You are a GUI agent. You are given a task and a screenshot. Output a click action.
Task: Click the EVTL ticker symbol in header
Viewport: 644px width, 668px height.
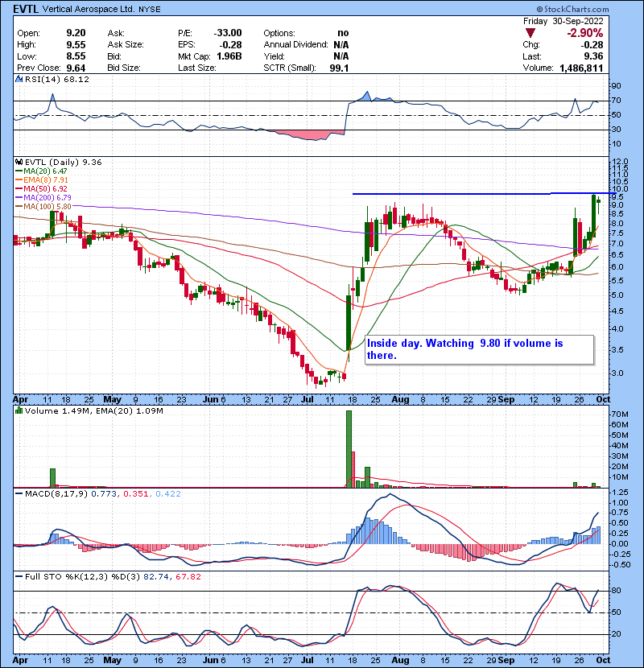26,9
